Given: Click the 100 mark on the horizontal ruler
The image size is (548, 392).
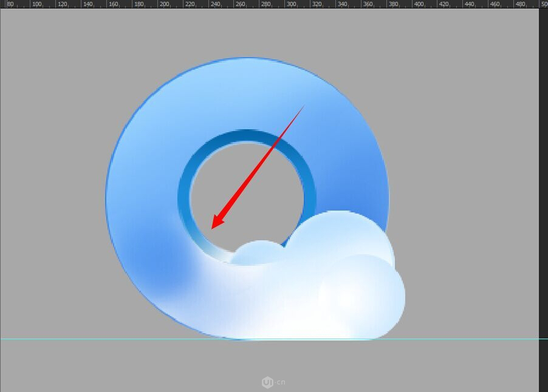Looking at the screenshot, I should point(36,4).
